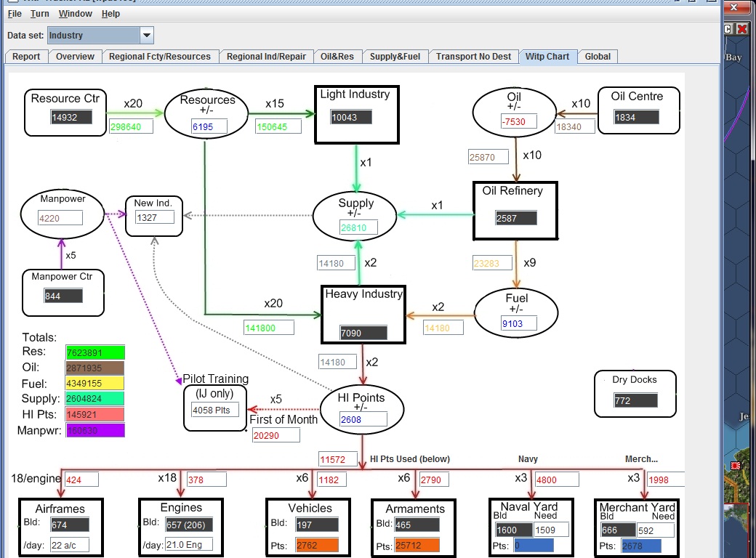Open the Window menu
756x558 pixels.
tap(75, 14)
